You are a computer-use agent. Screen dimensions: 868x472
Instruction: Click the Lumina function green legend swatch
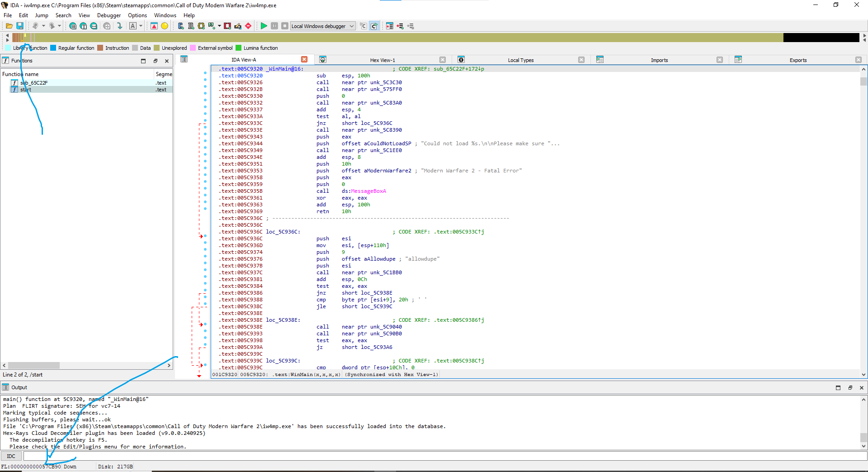tap(238, 48)
